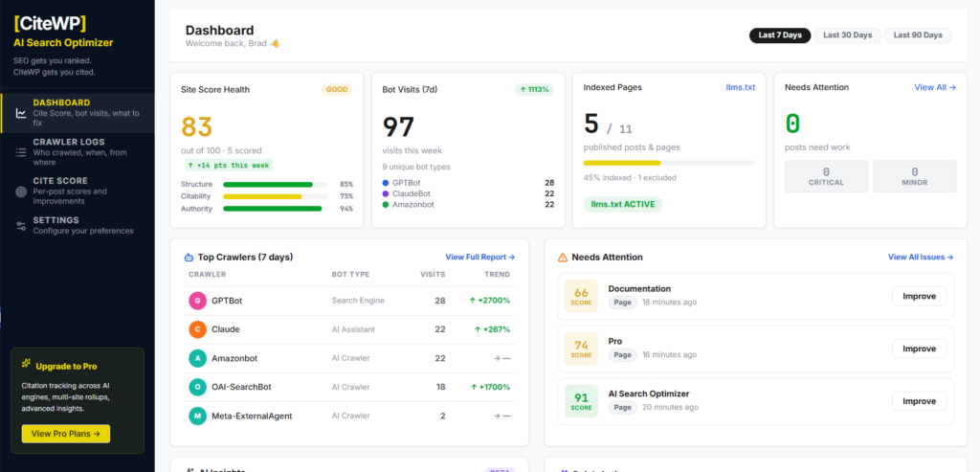Click the 74 score badge for Pro
Image resolution: width=980 pixels, height=472 pixels.
click(x=581, y=348)
